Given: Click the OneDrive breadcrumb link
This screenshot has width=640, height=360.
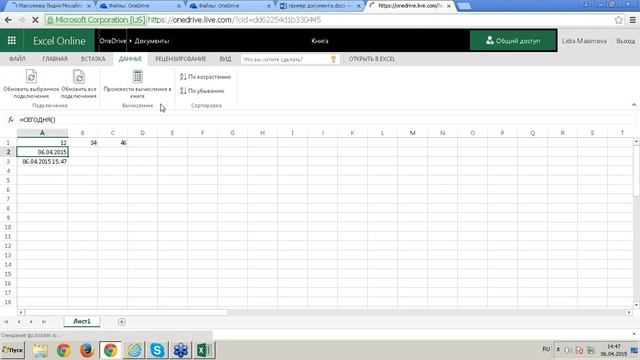Looking at the screenshot, I should click(113, 41).
